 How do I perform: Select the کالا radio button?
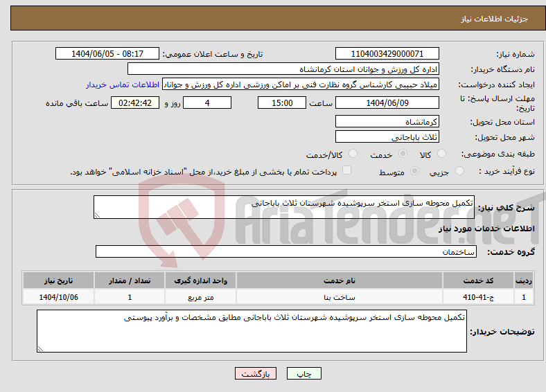441,154
